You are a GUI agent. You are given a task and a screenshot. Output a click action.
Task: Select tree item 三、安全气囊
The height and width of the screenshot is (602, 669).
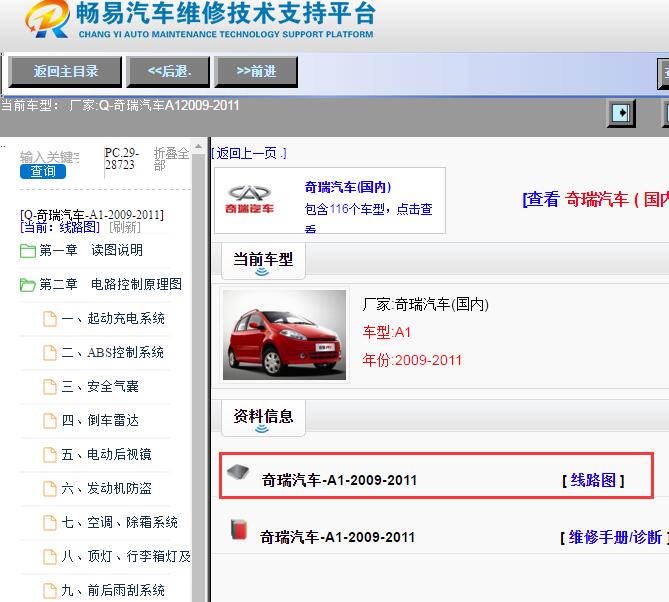pos(100,387)
